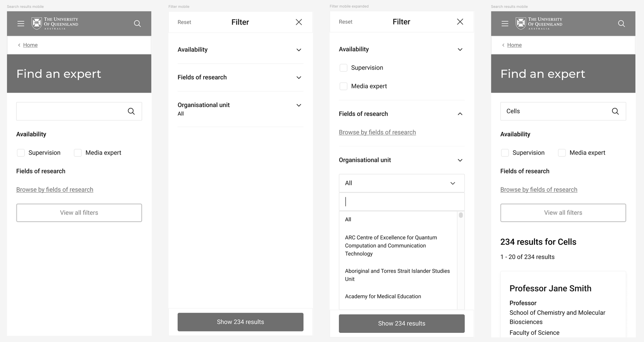Click View all filters under the Cells search
Screen dimensions: 644x342
click(563, 213)
